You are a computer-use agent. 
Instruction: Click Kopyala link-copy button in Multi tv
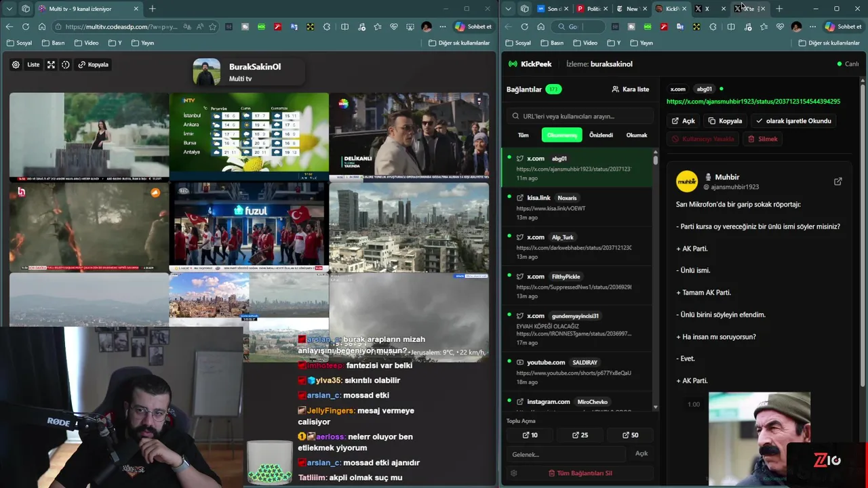94,64
